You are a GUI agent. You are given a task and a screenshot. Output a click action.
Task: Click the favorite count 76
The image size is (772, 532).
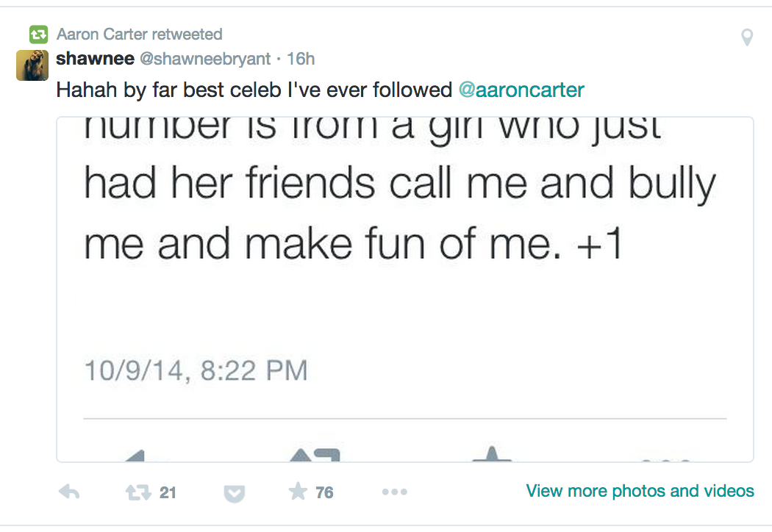pyautogui.click(x=324, y=493)
